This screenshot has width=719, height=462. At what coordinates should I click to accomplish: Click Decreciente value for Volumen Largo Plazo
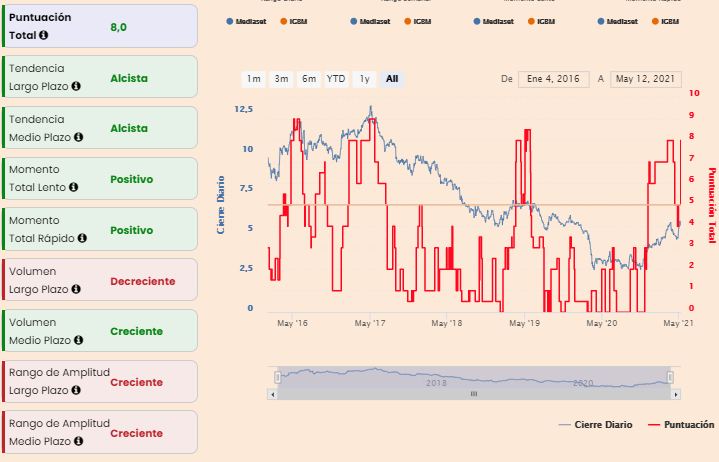pyautogui.click(x=143, y=281)
